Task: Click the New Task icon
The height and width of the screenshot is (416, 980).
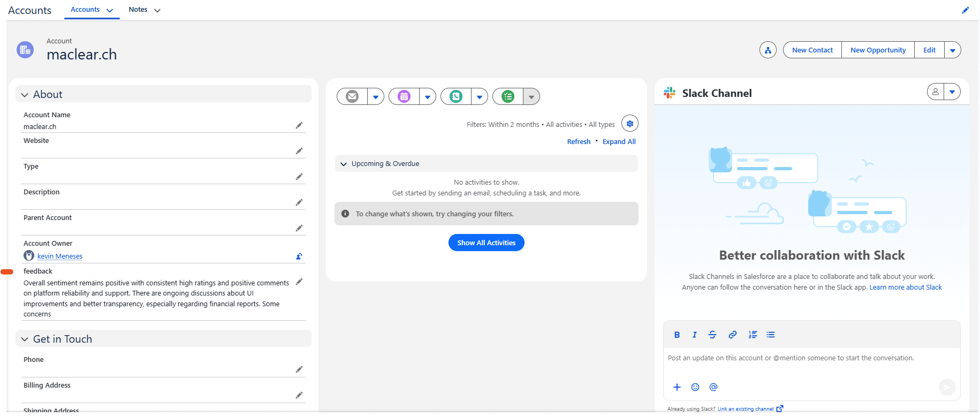Action: [x=508, y=96]
